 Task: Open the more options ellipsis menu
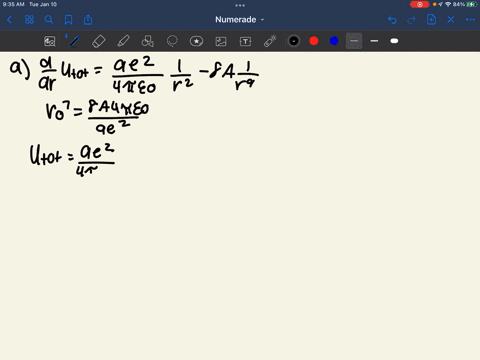point(470,20)
